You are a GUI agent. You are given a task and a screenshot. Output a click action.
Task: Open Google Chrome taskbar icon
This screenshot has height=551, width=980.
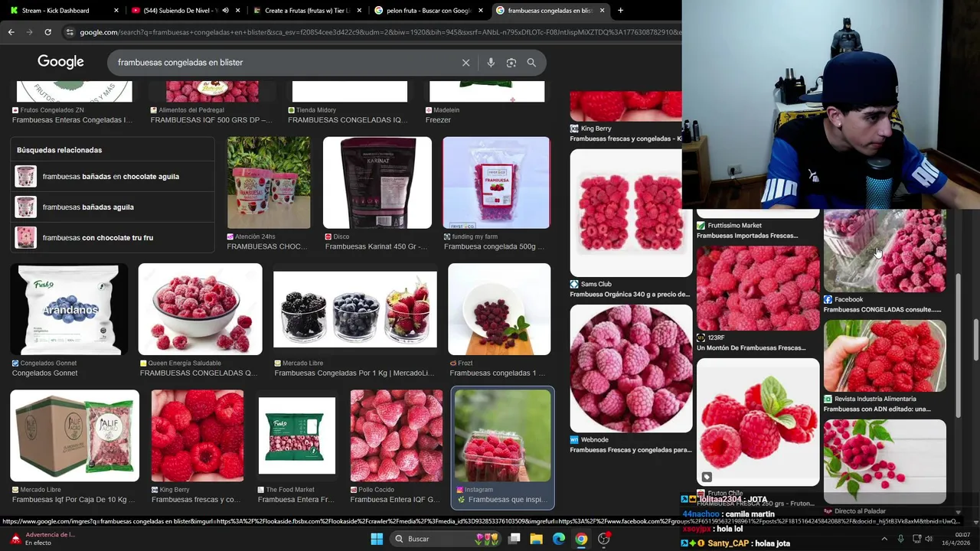pyautogui.click(x=581, y=539)
